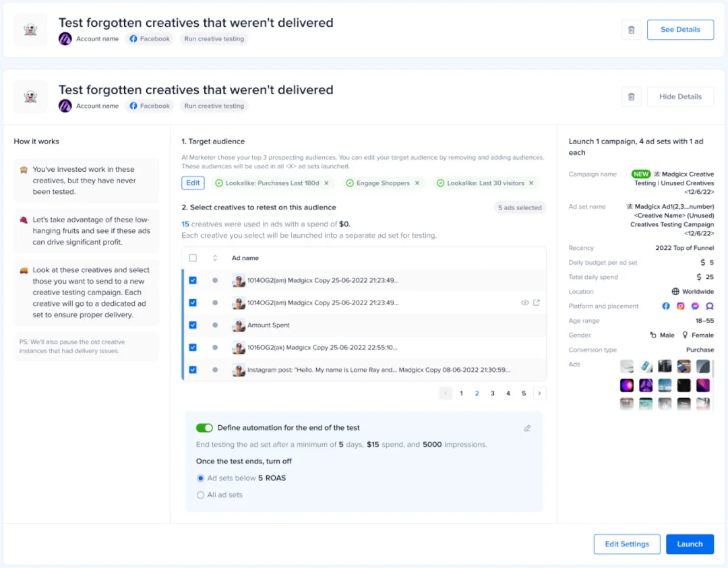Viewport: 728px width, 568px height.
Task: Click the ghost icon of the expanded card
Action: [x=30, y=96]
